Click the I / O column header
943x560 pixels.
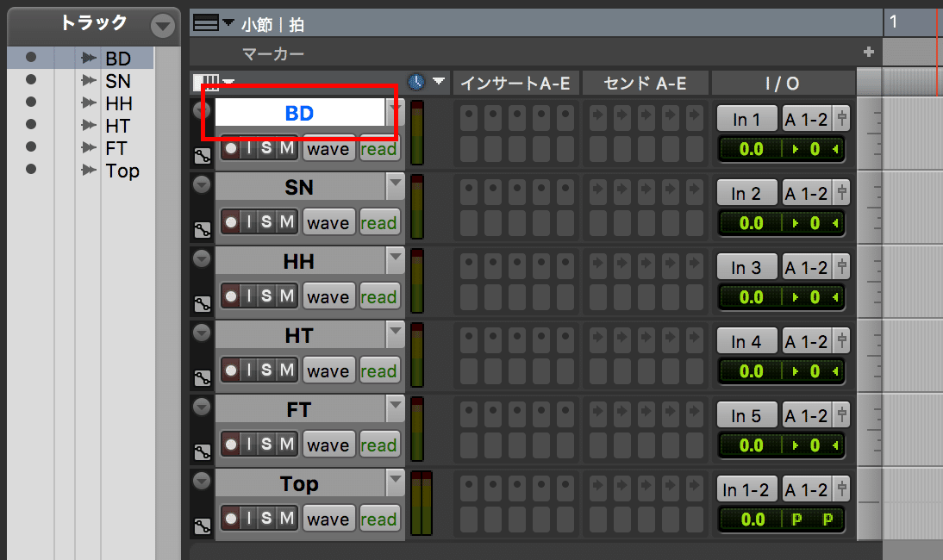tap(783, 83)
